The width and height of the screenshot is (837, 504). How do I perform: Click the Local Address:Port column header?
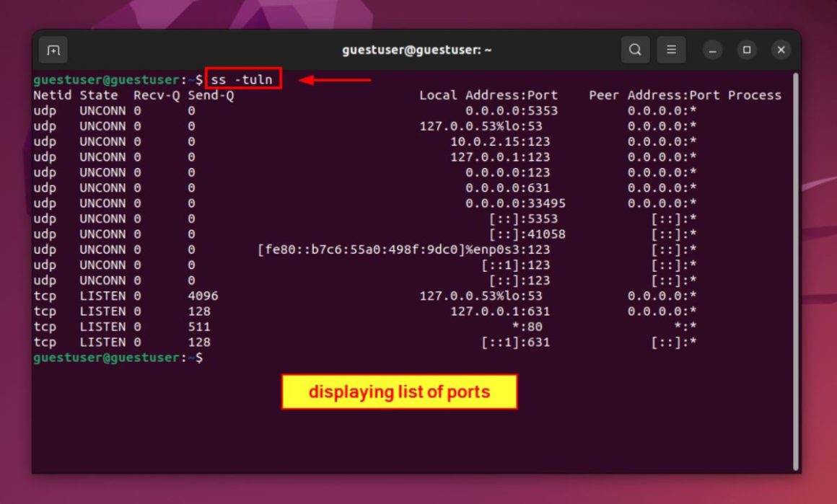click(x=488, y=94)
